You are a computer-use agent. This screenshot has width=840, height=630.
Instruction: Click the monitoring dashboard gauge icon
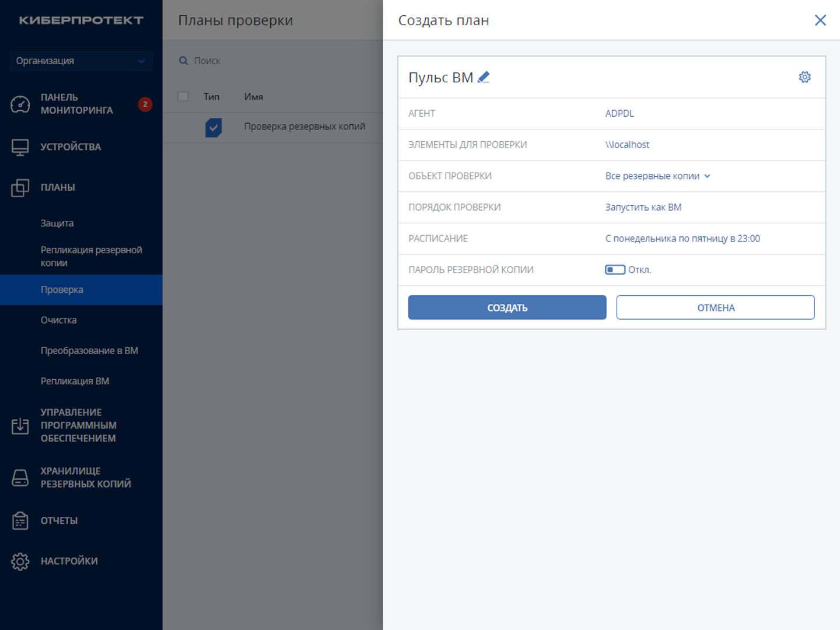(20, 104)
